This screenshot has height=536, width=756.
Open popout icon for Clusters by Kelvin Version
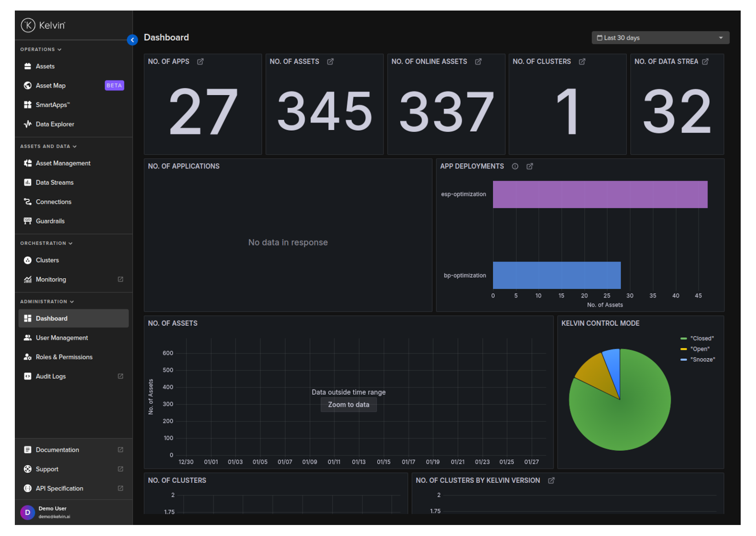coord(551,480)
